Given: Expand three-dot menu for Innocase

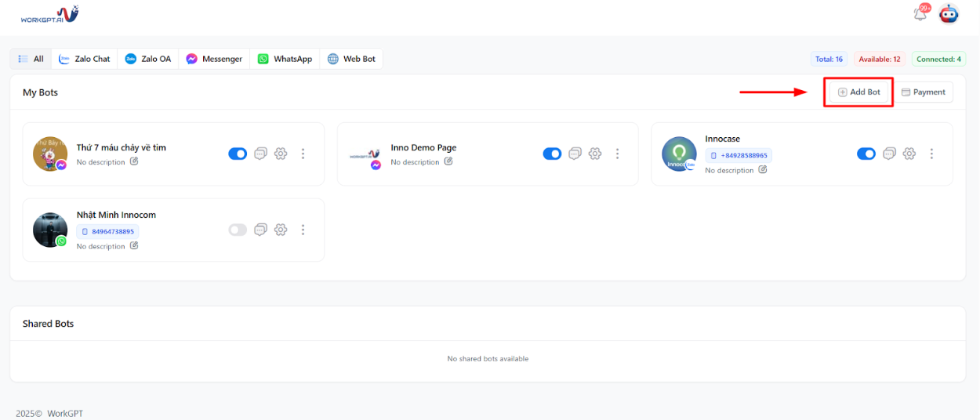Looking at the screenshot, I should tap(931, 154).
